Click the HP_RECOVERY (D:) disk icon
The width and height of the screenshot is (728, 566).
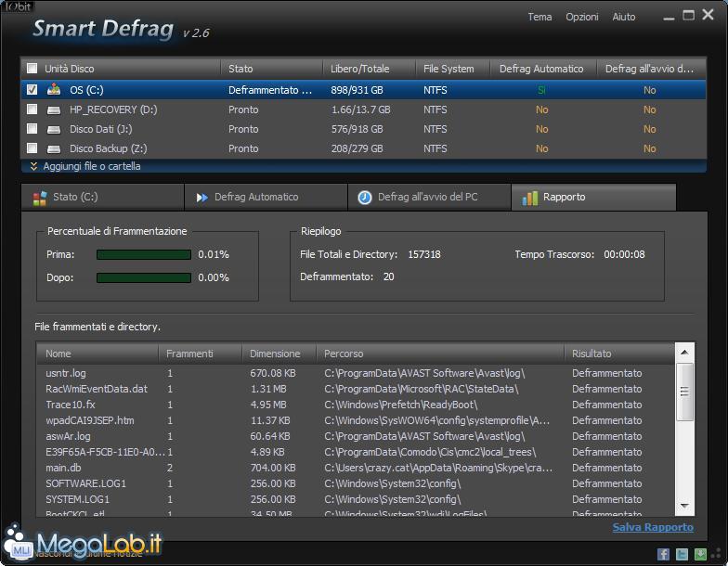[54, 109]
